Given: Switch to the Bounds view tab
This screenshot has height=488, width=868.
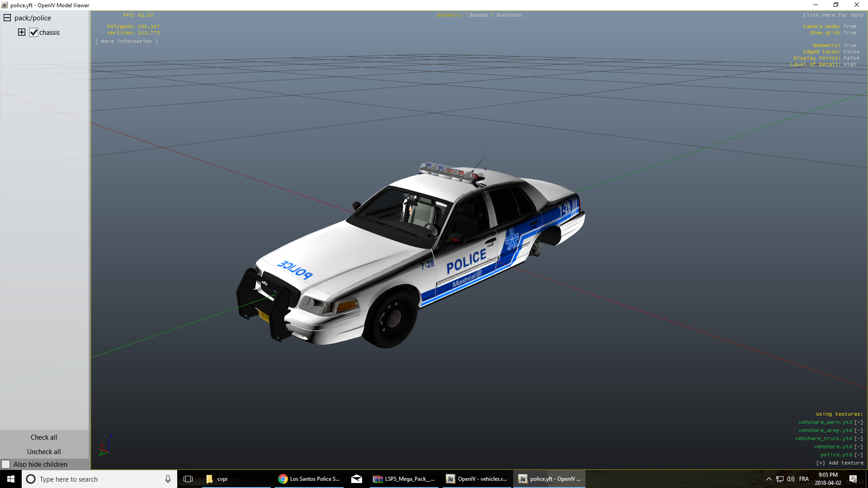Looking at the screenshot, I should [479, 15].
